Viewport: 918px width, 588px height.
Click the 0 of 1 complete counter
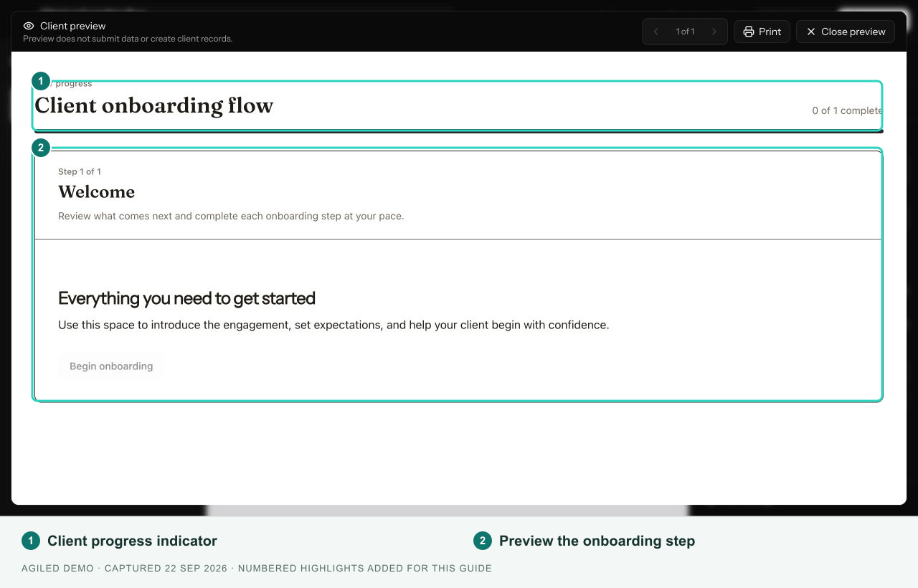[847, 110]
